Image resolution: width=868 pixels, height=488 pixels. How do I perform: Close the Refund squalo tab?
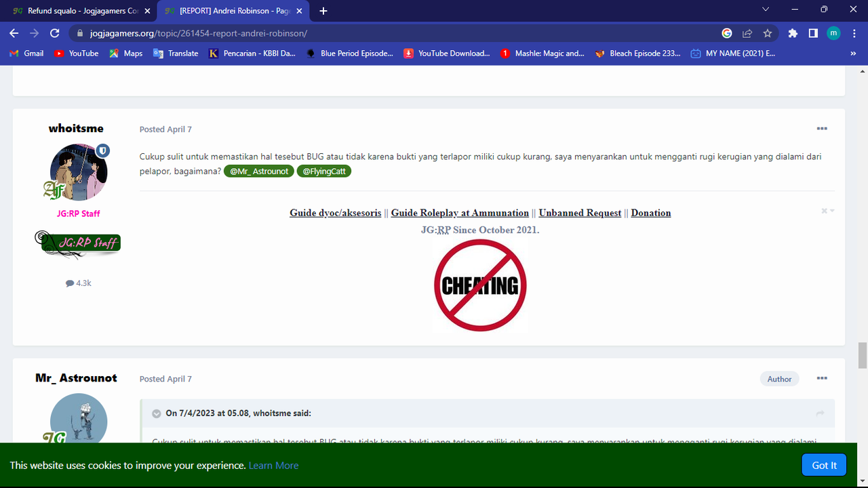(x=147, y=11)
